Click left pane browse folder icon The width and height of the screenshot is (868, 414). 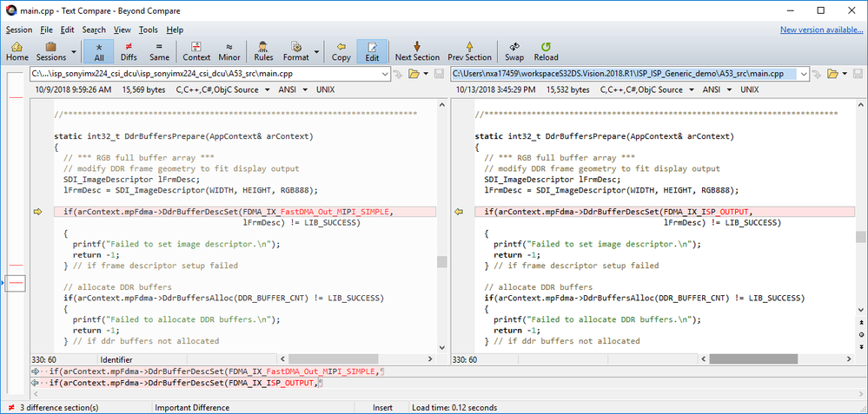tap(414, 74)
